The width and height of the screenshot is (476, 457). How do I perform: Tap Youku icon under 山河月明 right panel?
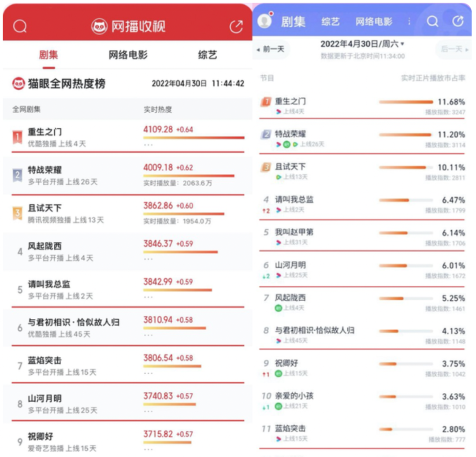point(279,275)
